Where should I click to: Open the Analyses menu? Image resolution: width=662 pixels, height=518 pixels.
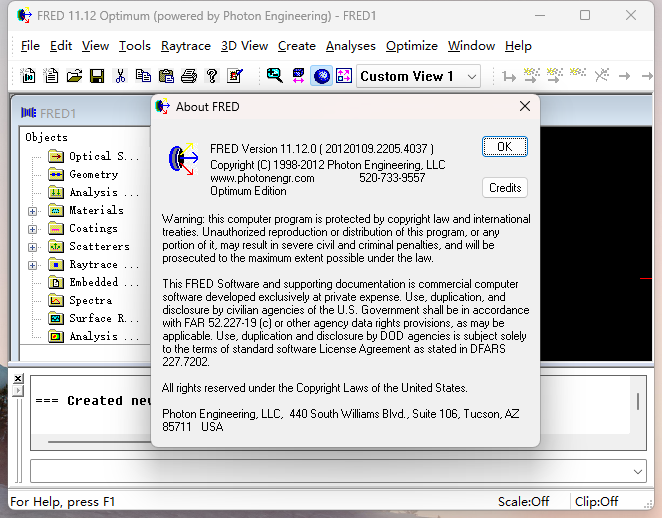click(x=350, y=46)
